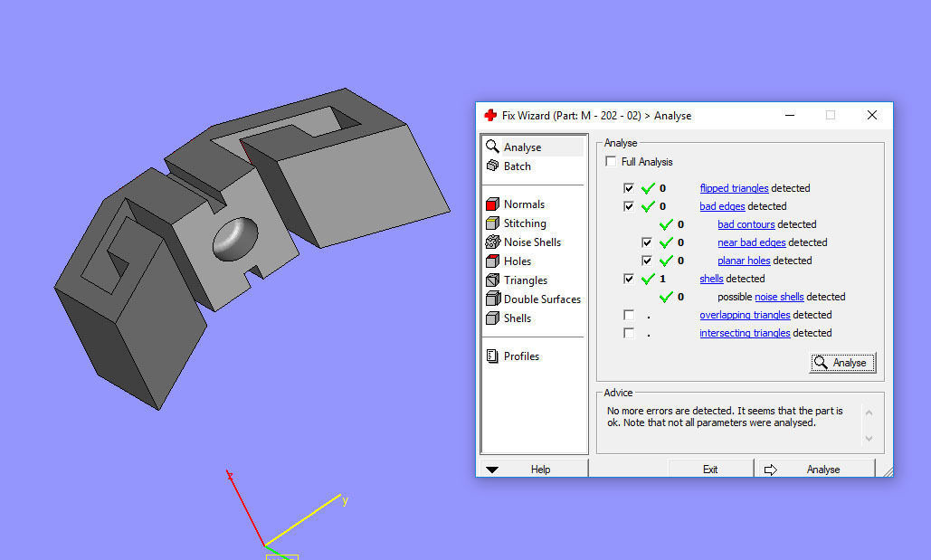The width and height of the screenshot is (931, 560).
Task: Click Advice box scroll-down arrow
Action: point(869,438)
